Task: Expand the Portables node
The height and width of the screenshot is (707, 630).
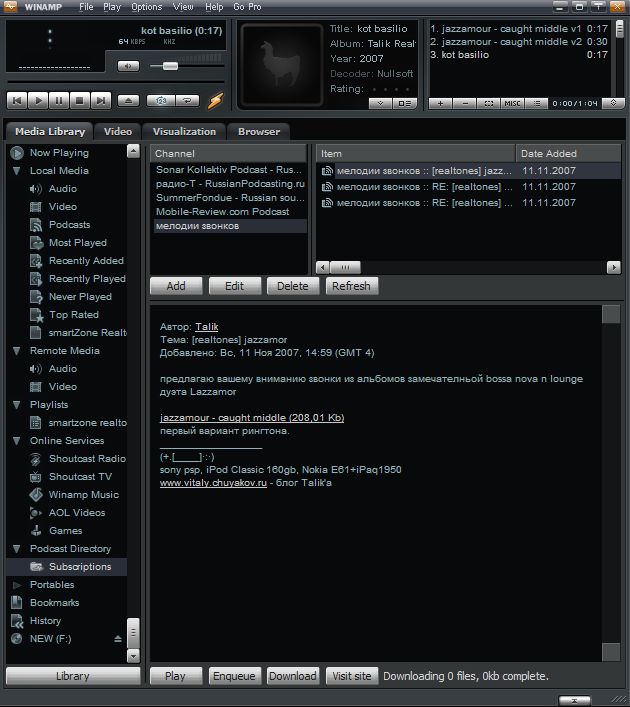Action: coord(17,585)
